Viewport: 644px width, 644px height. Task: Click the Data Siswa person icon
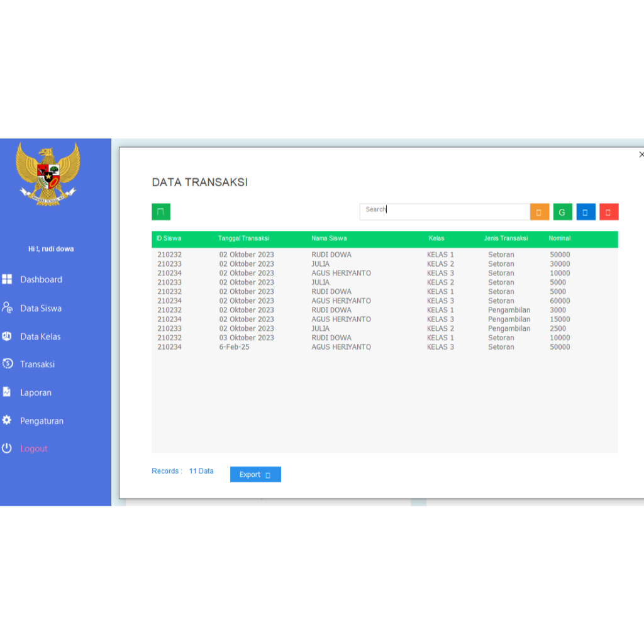[7, 308]
